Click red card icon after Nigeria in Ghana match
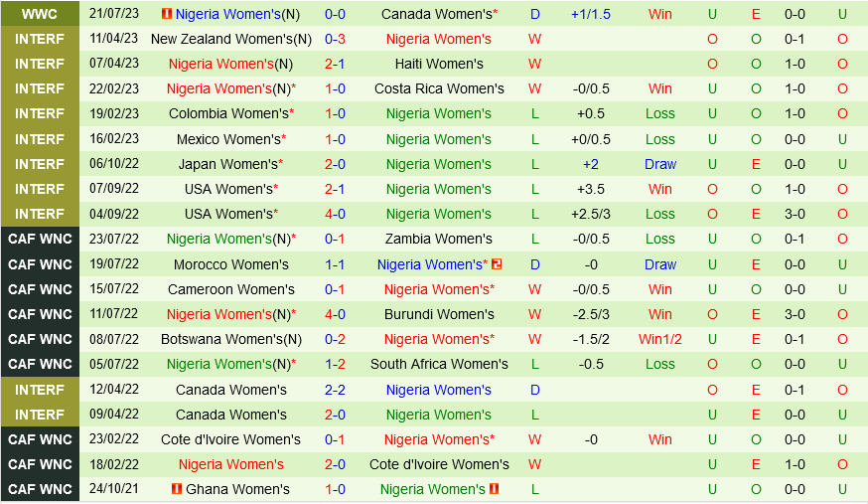 494,489
